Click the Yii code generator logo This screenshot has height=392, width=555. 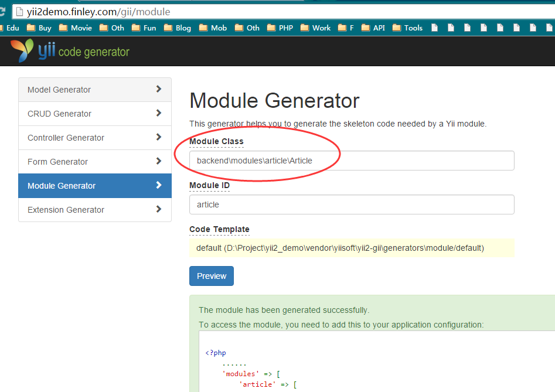click(70, 52)
